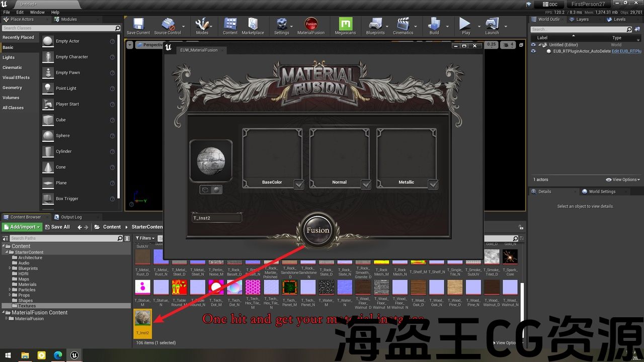Click the Blueprints toolbar icon
The height and width of the screenshot is (362, 644).
pyautogui.click(x=375, y=25)
